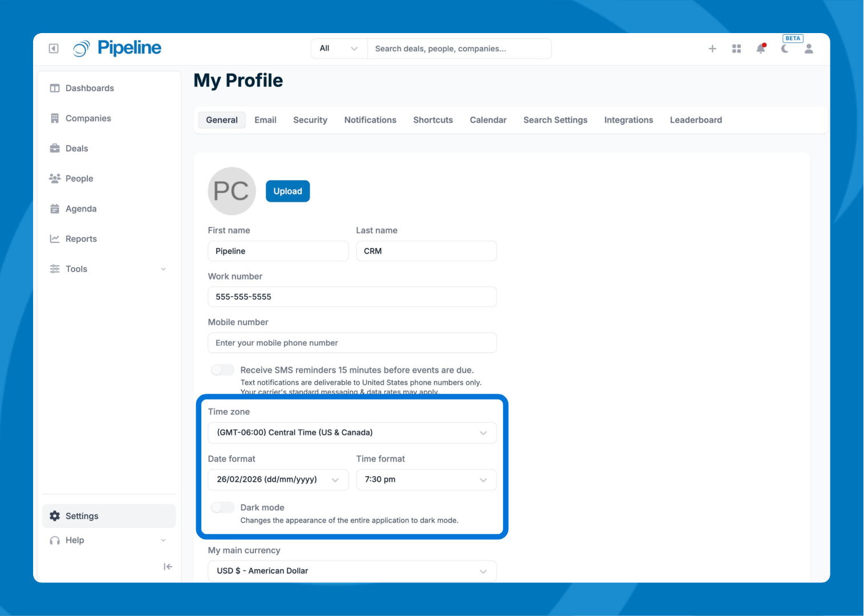Turn on the Dark mode switch

click(x=222, y=508)
